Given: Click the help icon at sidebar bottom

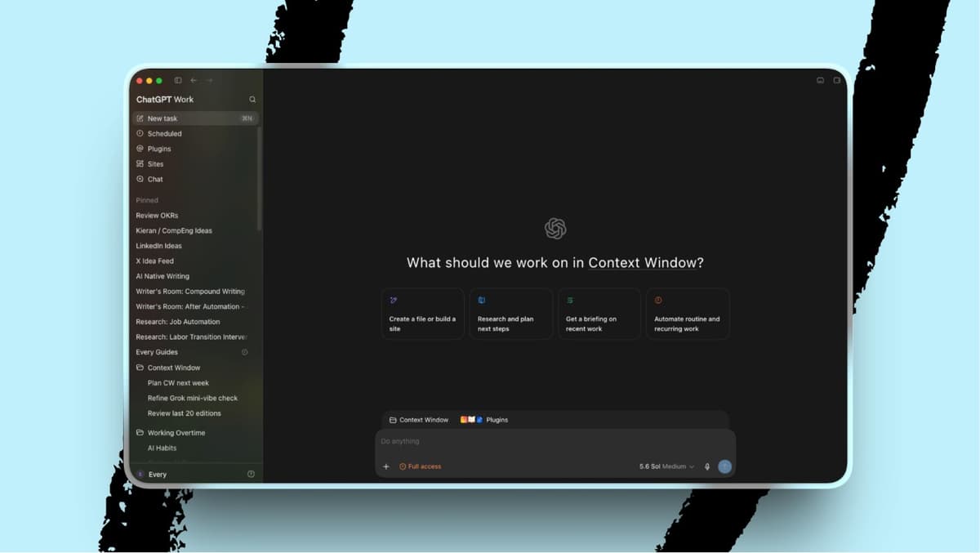Looking at the screenshot, I should pyautogui.click(x=251, y=474).
